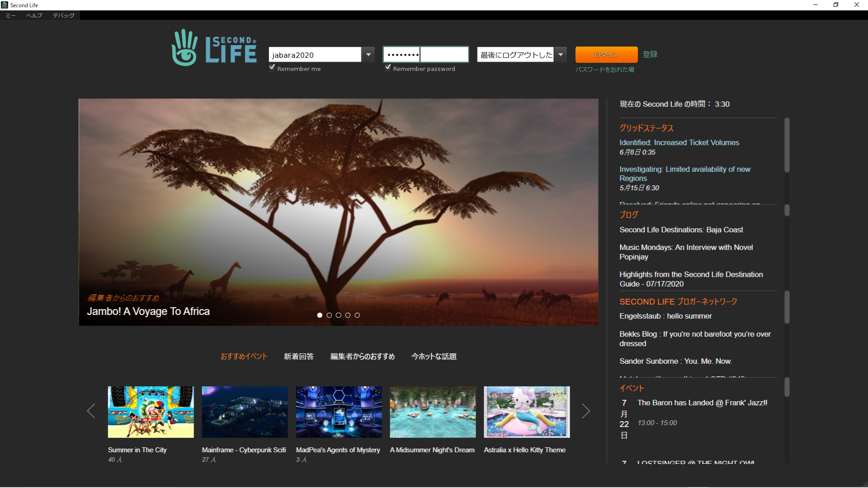Toggle the Remember me checkbox
868x488 pixels.
(x=272, y=68)
